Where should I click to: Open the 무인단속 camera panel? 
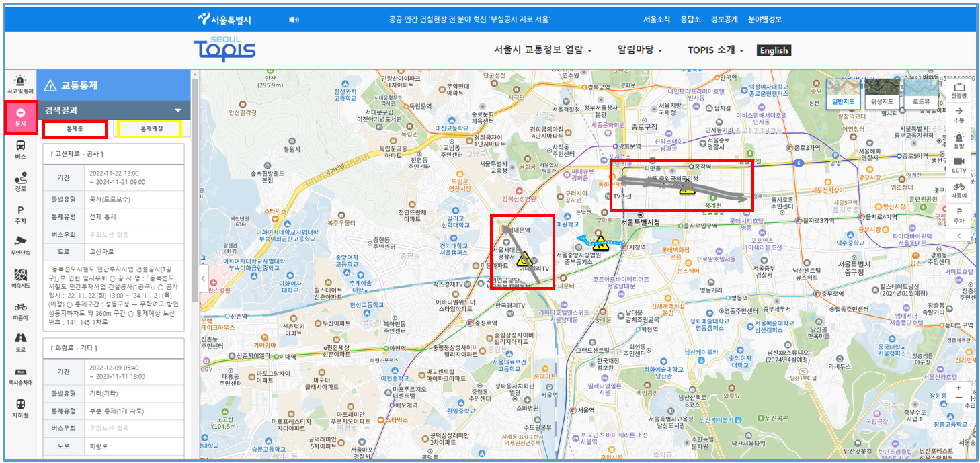[22, 243]
